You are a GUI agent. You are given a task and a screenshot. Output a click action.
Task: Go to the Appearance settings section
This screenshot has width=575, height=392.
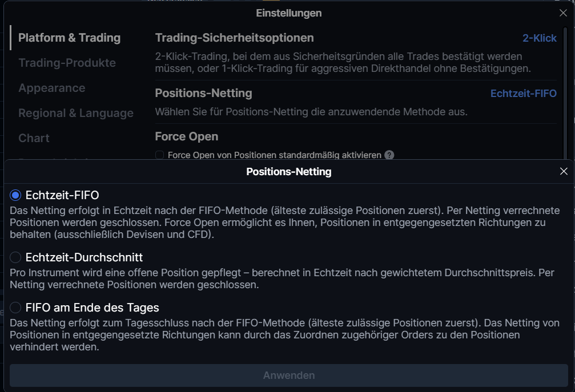pyautogui.click(x=52, y=88)
